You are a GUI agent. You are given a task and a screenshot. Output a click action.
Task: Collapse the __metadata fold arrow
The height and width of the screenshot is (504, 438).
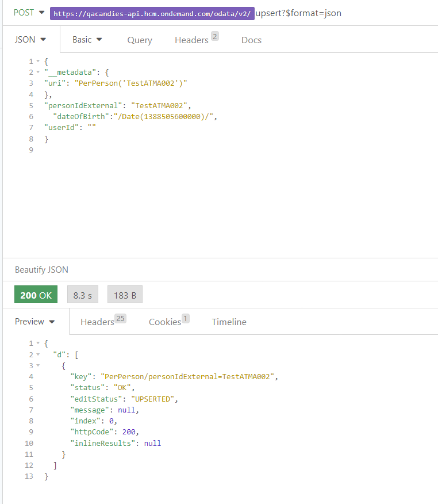(x=38, y=72)
